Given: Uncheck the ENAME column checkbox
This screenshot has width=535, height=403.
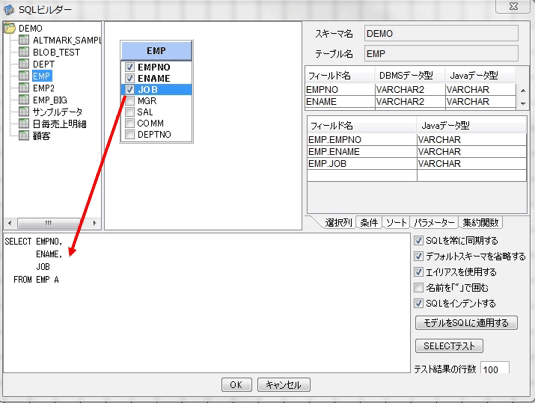Looking at the screenshot, I should 130,78.
